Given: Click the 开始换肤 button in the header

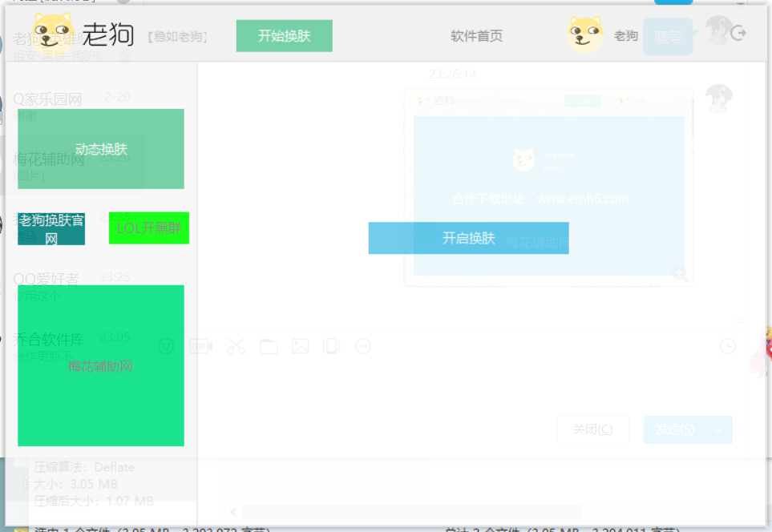Looking at the screenshot, I should tap(284, 36).
